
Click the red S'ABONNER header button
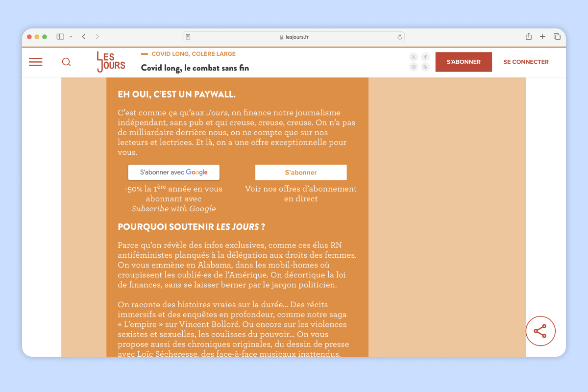(x=464, y=62)
